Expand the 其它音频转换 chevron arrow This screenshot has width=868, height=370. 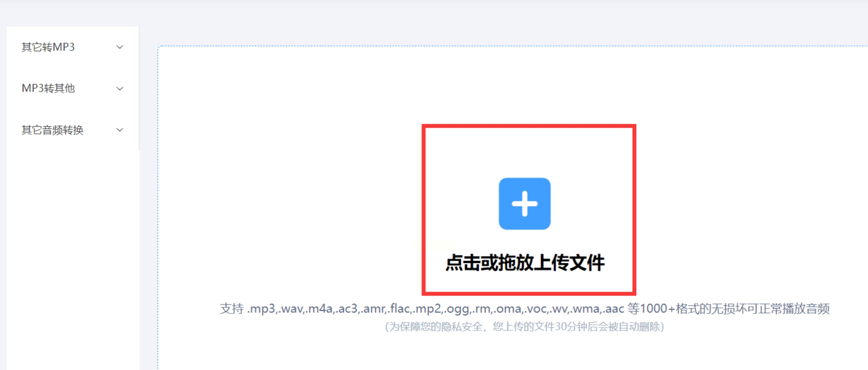pyautogui.click(x=120, y=130)
